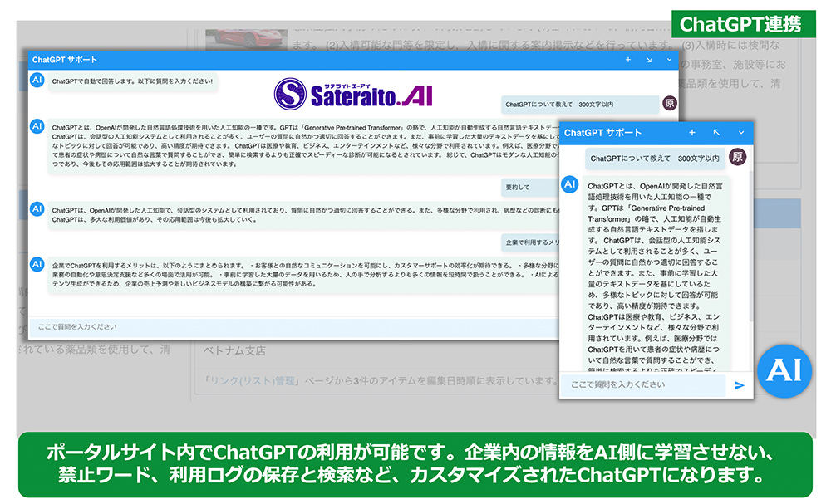The width and height of the screenshot is (831, 504).
Task: Click the 原 user avatar in the small chat window
Action: 737,157
